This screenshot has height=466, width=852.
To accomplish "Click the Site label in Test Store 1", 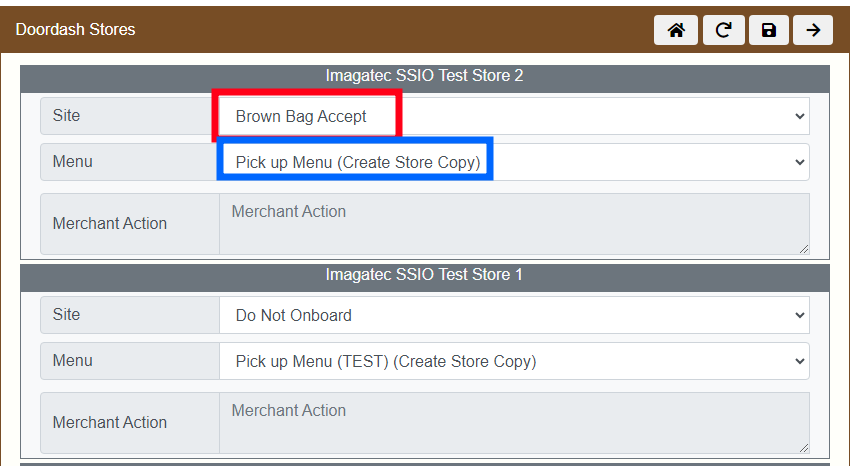I will pyautogui.click(x=67, y=315).
